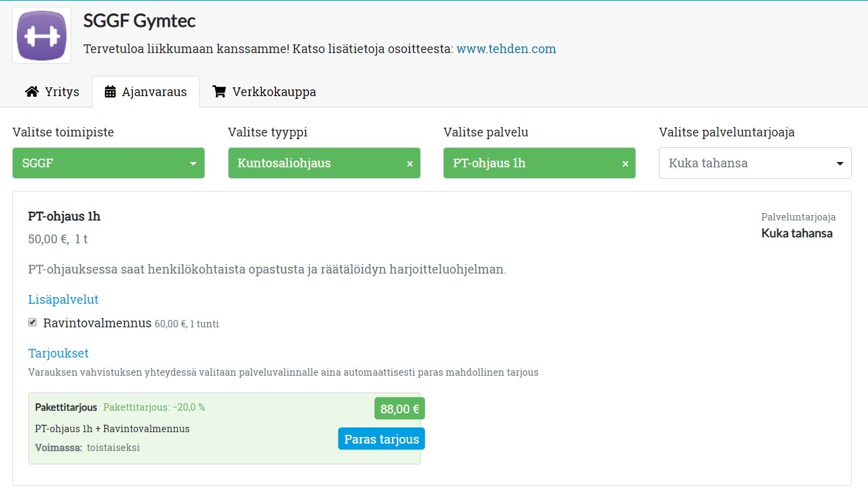Expand the Kuka tahansa provider dropdown
868x494 pixels.
click(755, 163)
